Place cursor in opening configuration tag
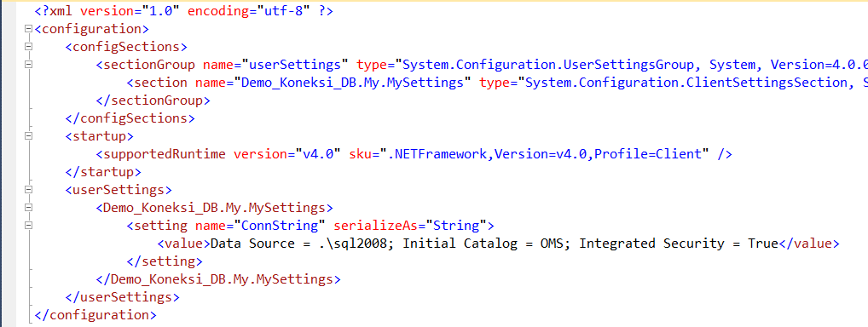Image resolution: width=868 pixels, height=327 pixels. coord(92,28)
